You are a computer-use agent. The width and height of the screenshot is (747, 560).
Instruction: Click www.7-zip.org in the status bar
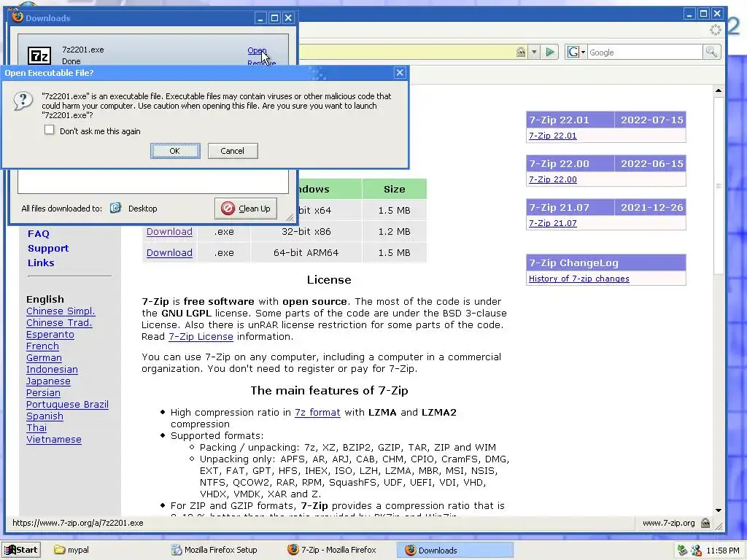[668, 523]
